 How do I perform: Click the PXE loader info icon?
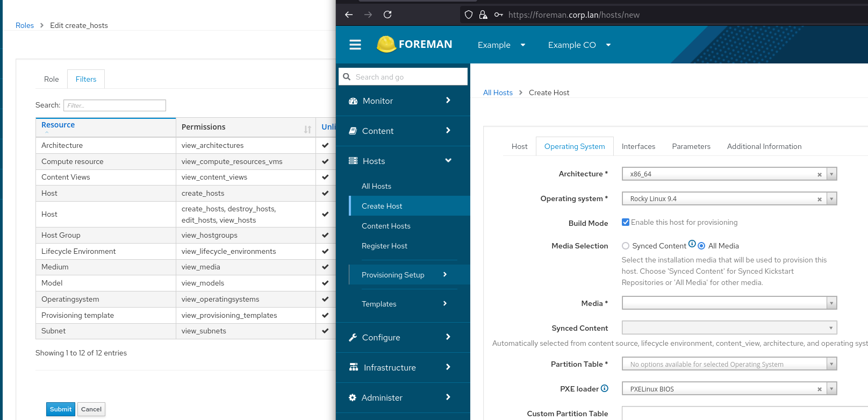(x=605, y=388)
